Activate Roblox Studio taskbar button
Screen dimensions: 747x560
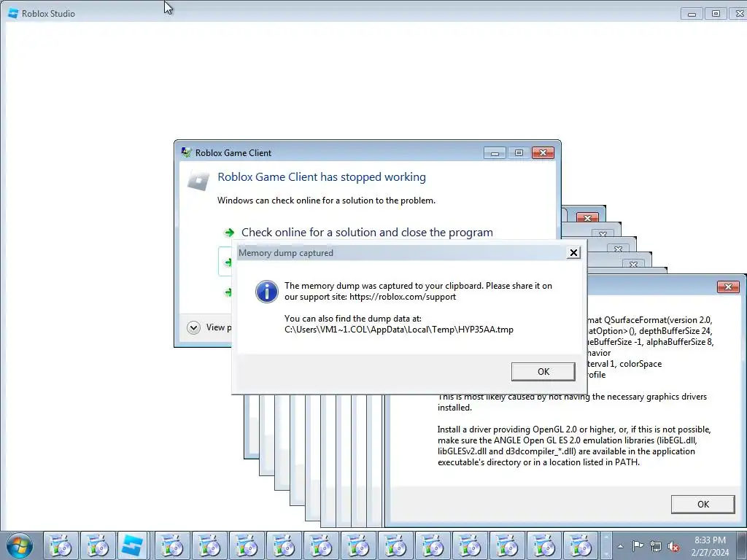tap(132, 545)
